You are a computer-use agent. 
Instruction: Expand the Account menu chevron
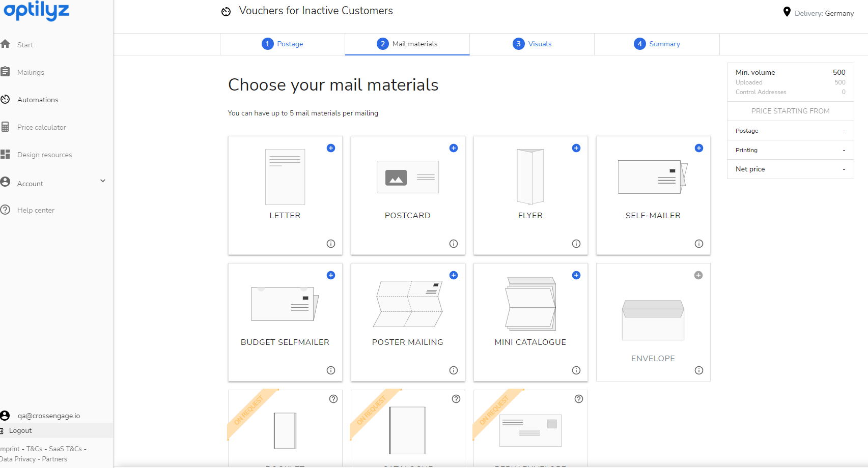pos(103,181)
